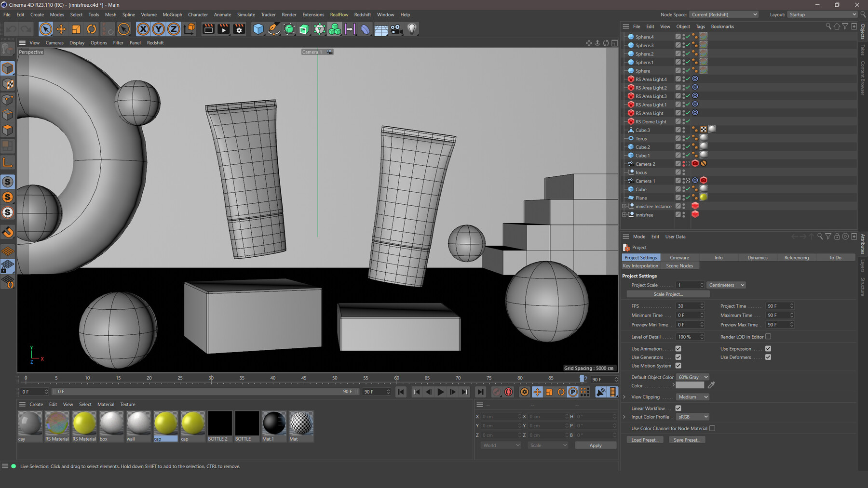Click the Pen spline tool icon
The width and height of the screenshot is (868, 488).
(x=273, y=29)
